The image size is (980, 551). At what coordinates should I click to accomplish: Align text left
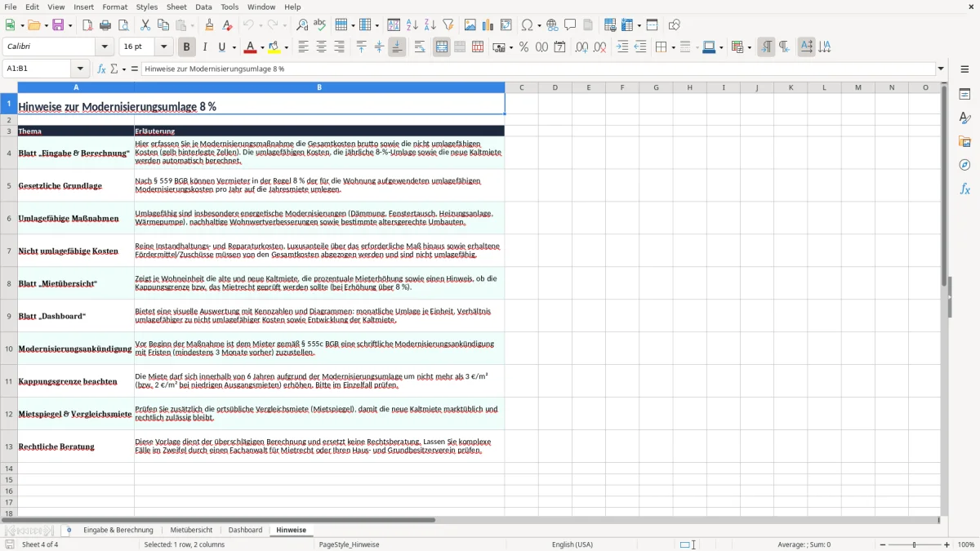[x=303, y=47]
